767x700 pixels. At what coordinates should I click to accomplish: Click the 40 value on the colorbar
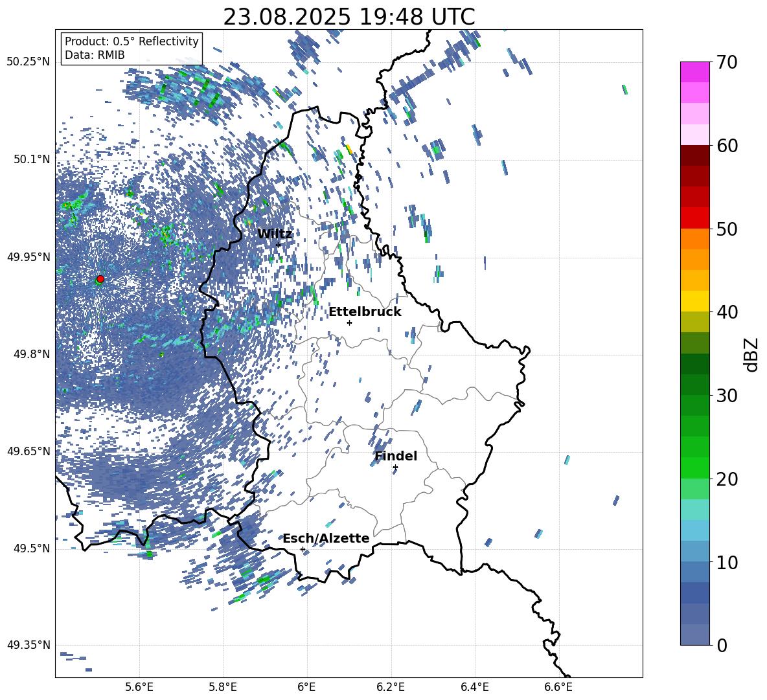point(727,312)
